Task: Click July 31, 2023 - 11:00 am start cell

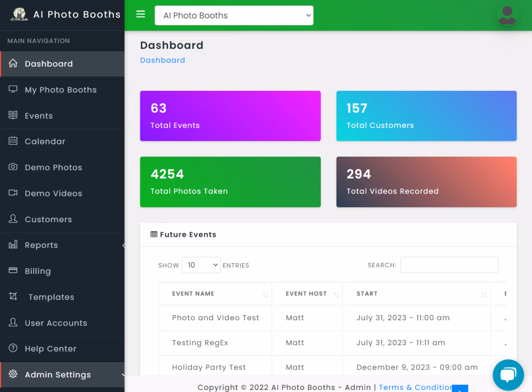Action: pyautogui.click(x=403, y=318)
